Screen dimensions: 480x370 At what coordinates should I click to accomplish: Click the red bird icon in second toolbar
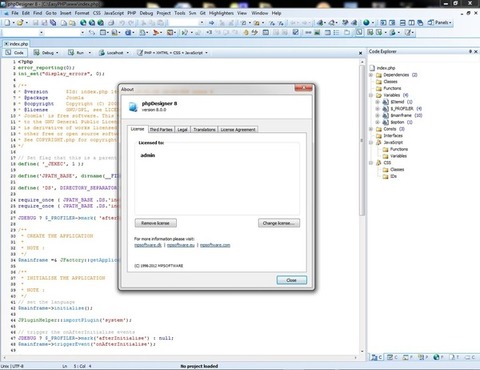tap(156, 32)
